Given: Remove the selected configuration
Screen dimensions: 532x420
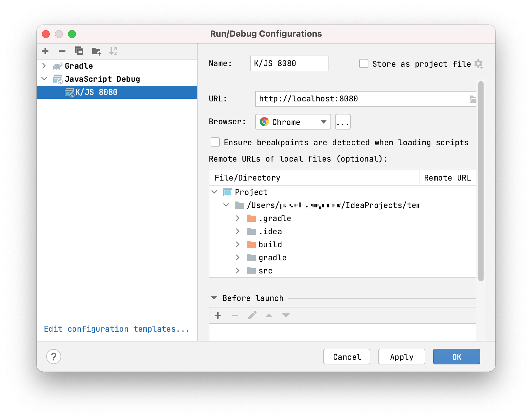Looking at the screenshot, I should (x=62, y=51).
